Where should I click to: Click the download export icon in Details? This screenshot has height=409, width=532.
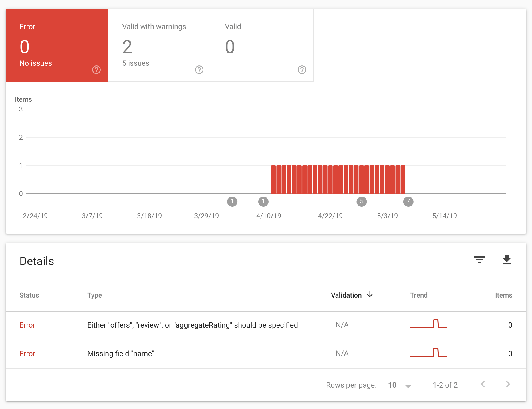pos(507,260)
